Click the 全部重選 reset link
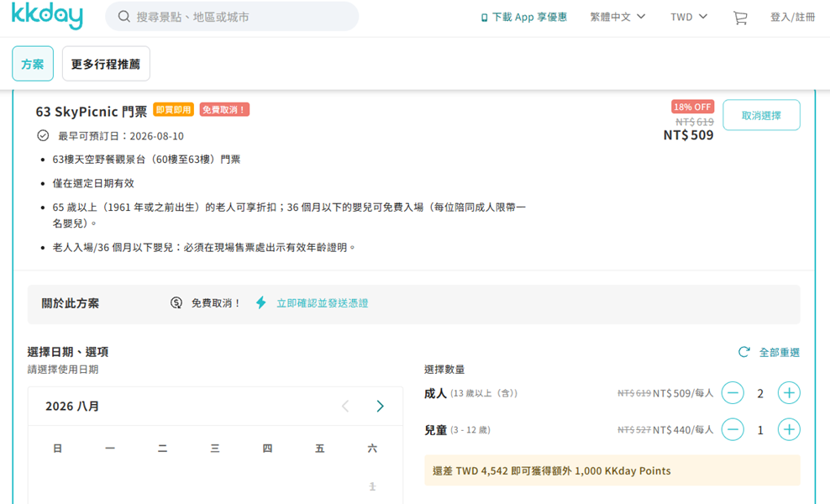Screen dimensions: 830x504 pyautogui.click(x=780, y=352)
